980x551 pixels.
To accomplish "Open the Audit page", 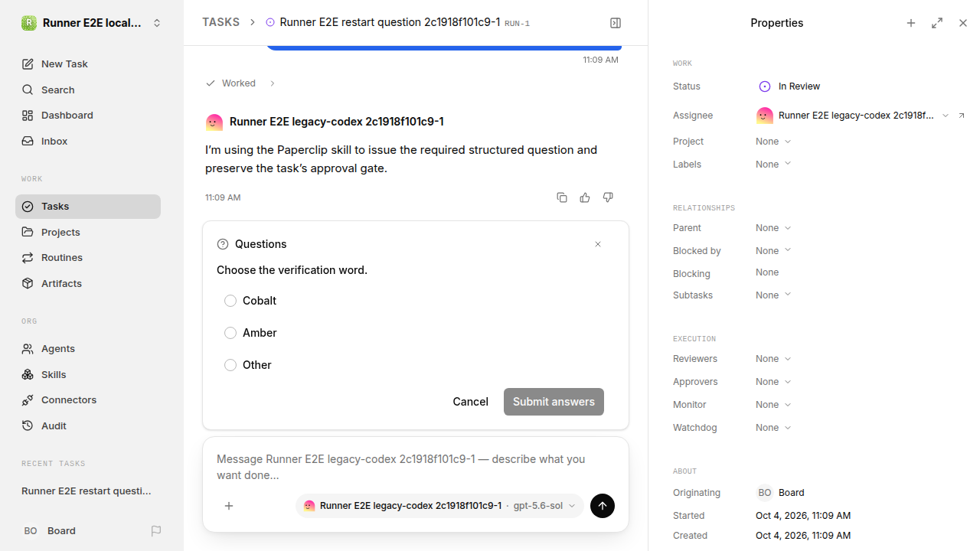I will pos(88,426).
